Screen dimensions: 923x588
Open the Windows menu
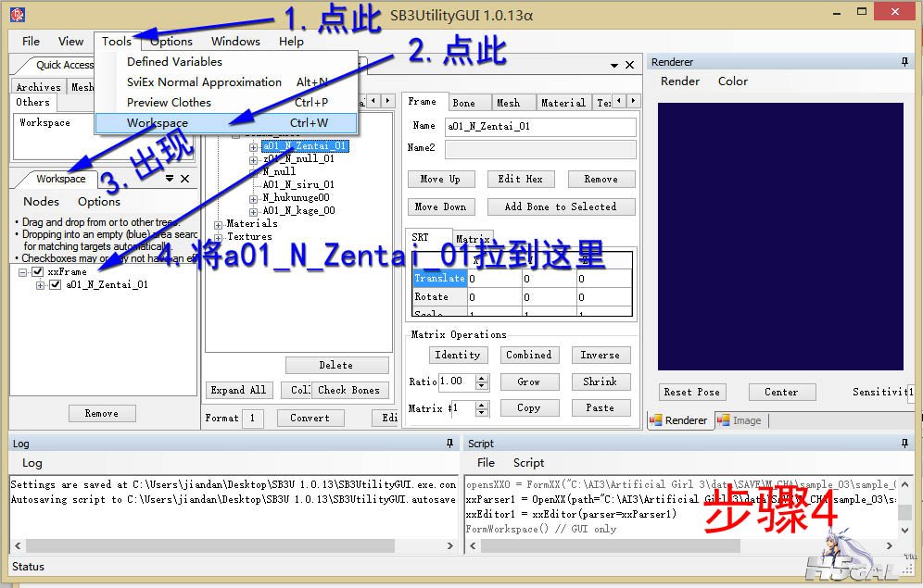pyautogui.click(x=235, y=41)
